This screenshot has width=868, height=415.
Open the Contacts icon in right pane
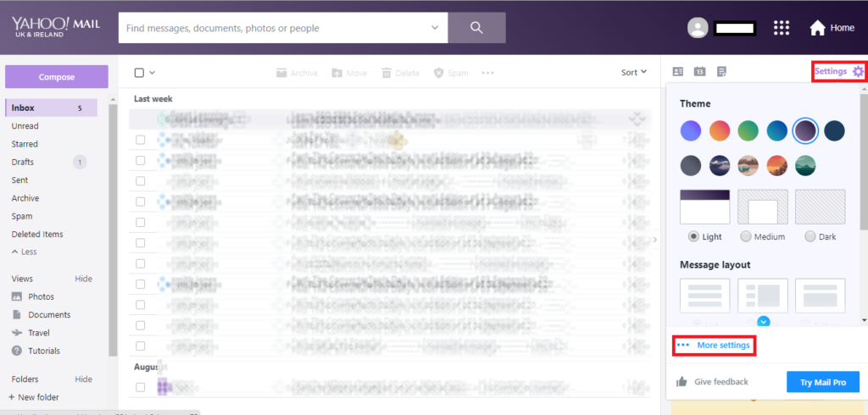click(678, 72)
